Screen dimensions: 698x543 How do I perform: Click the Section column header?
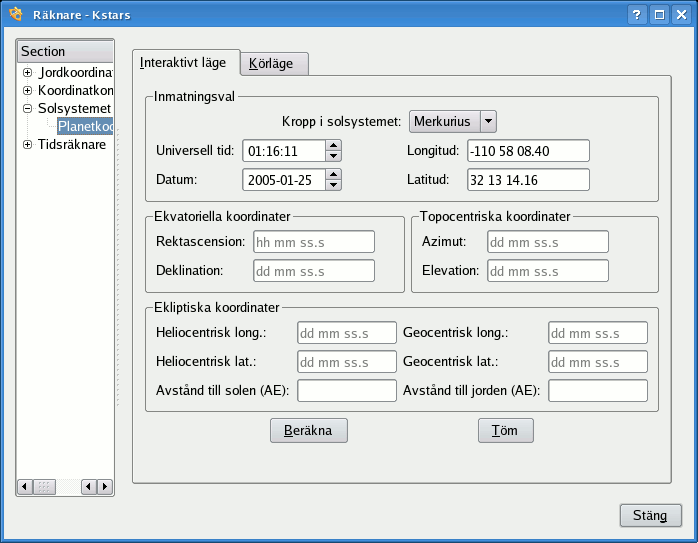(x=65, y=51)
